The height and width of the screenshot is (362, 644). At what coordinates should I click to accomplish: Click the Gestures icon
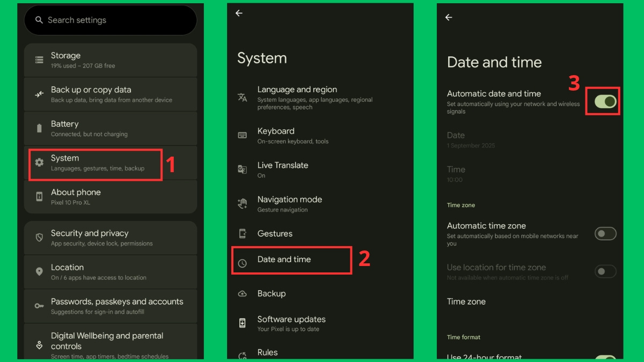pos(243,234)
